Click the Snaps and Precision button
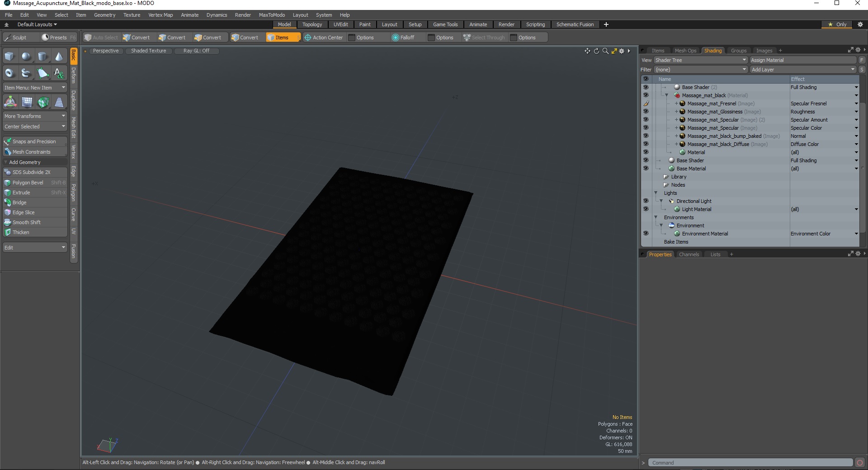 (x=35, y=141)
